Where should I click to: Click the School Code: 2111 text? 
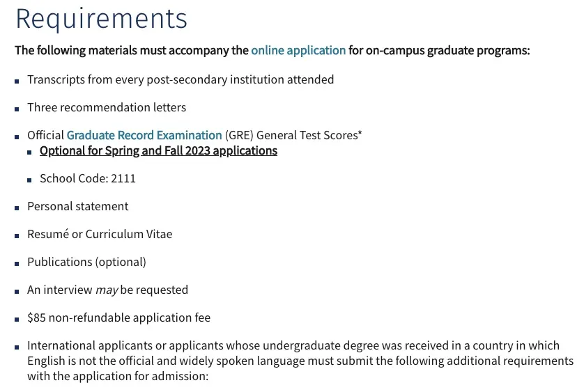click(x=88, y=178)
